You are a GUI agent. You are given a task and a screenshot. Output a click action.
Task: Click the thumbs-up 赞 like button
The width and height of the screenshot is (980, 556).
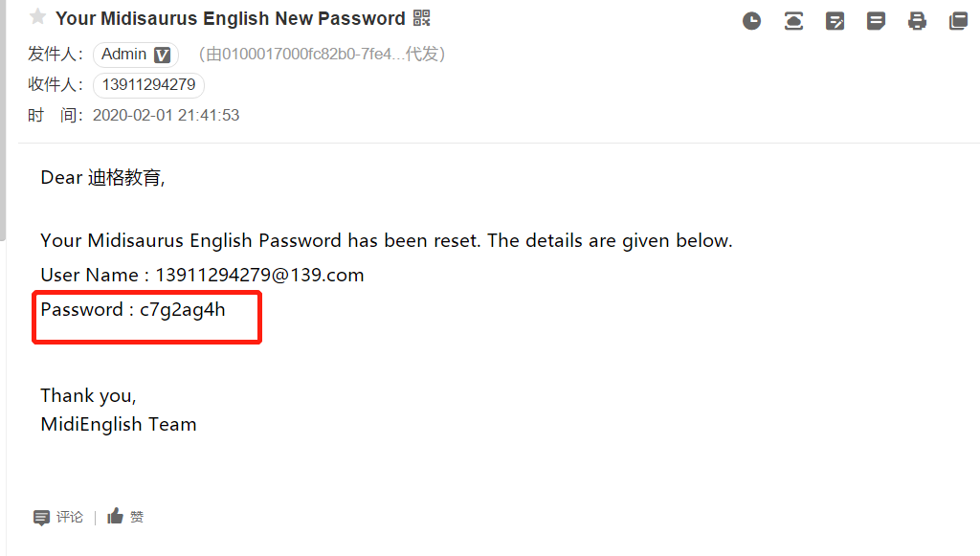125,517
